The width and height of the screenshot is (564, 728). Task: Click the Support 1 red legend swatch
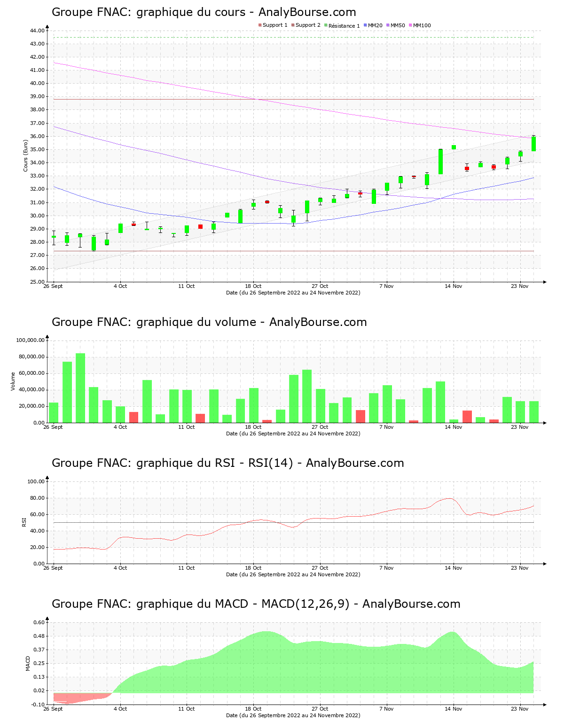[260, 25]
